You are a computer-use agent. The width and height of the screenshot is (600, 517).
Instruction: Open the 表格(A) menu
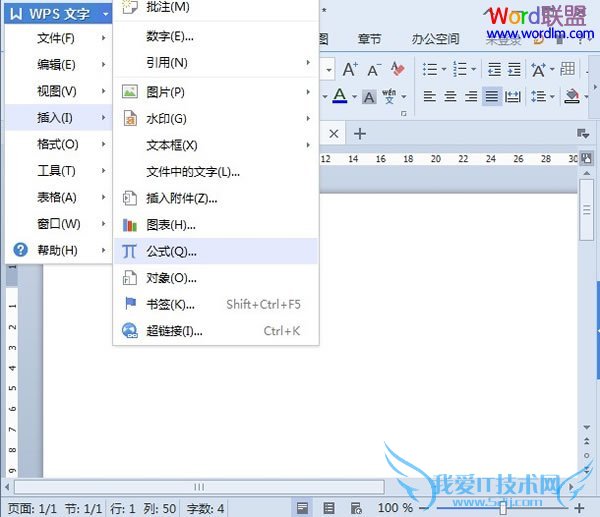pyautogui.click(x=58, y=197)
